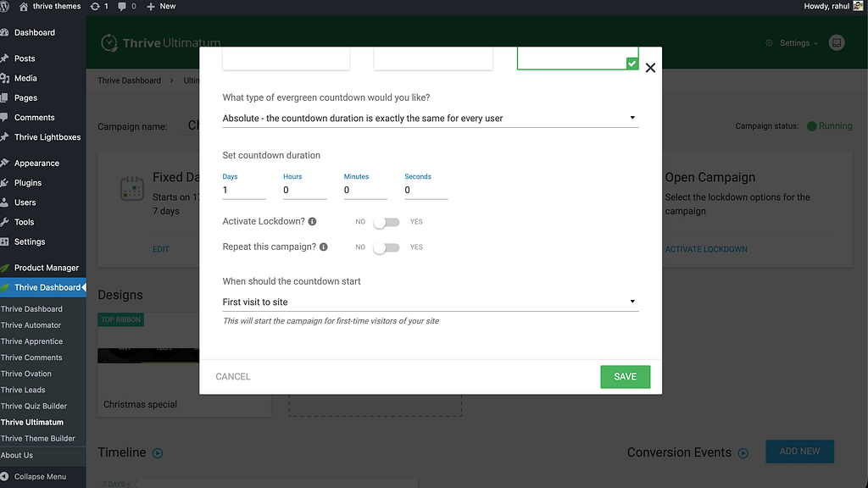Toggle the Activate Lockdown switch
The image size is (868, 488).
click(x=386, y=222)
